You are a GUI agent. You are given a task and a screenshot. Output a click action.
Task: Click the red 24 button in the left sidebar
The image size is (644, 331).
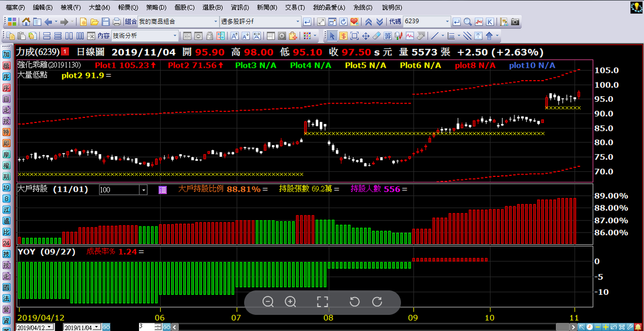click(6, 243)
